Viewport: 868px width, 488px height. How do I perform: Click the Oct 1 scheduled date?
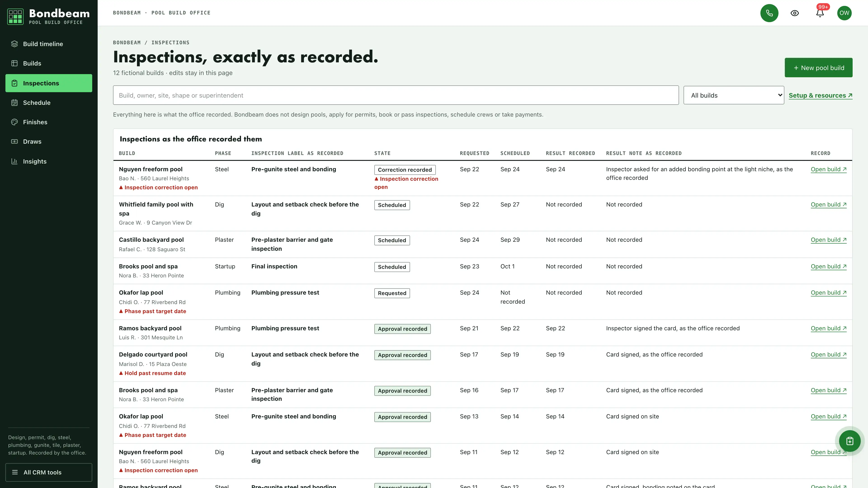pos(507,266)
